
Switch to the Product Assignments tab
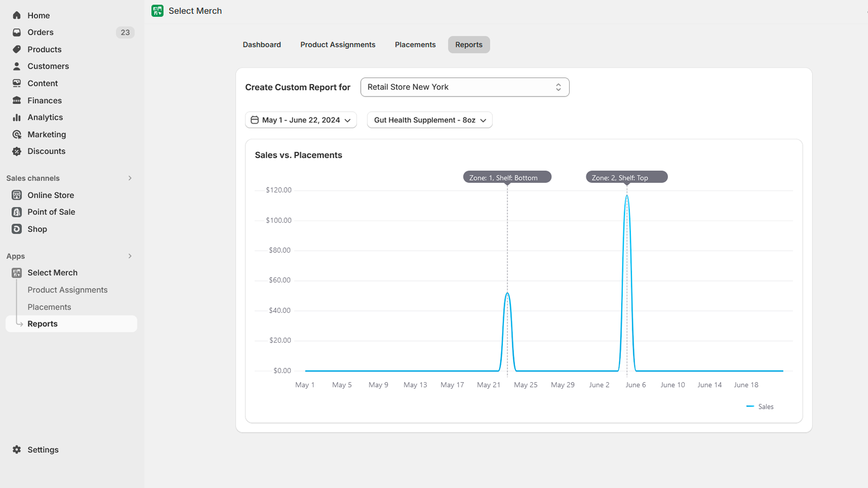tap(337, 44)
